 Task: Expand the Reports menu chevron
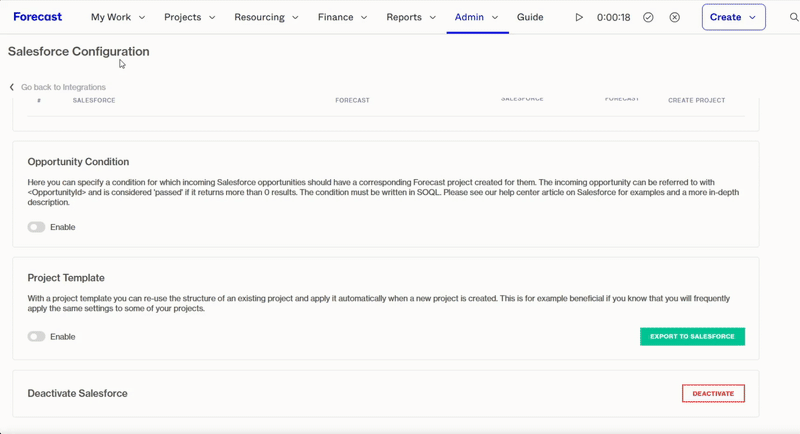tap(433, 17)
